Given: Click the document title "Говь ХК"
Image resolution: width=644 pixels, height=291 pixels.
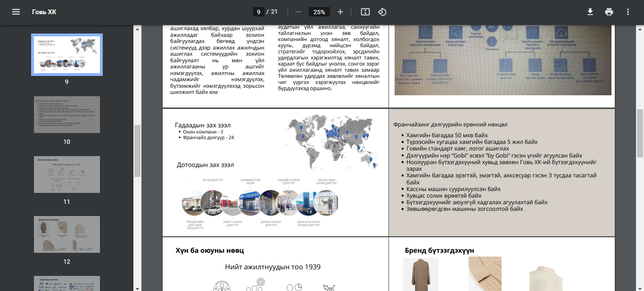Looking at the screenshot, I should (44, 12).
